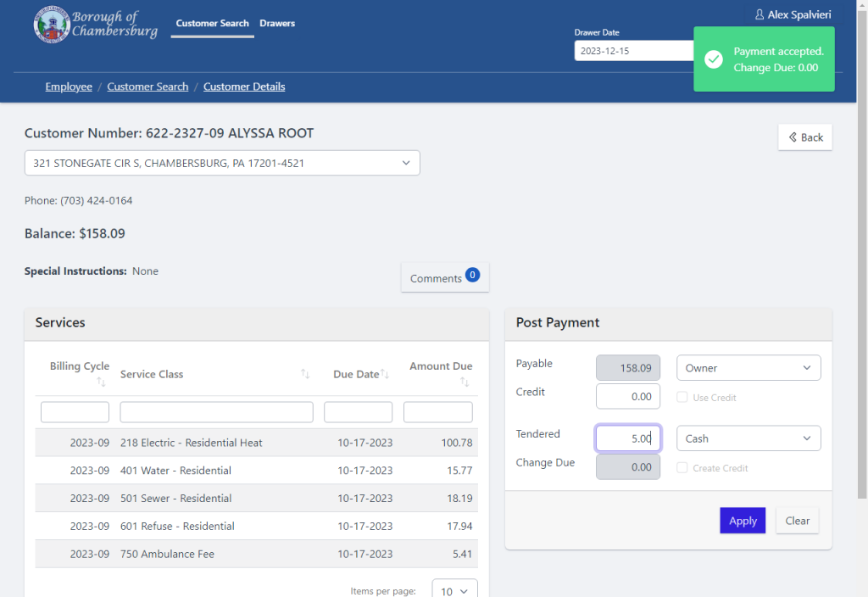
Task: Sort services by Amount Due
Action: [x=465, y=382]
